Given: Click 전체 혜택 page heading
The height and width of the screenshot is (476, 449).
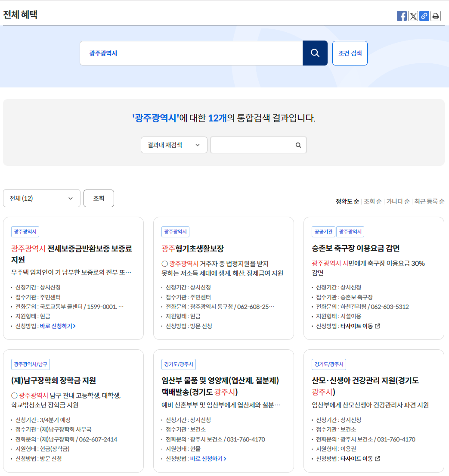Looking at the screenshot, I should 20,15.
